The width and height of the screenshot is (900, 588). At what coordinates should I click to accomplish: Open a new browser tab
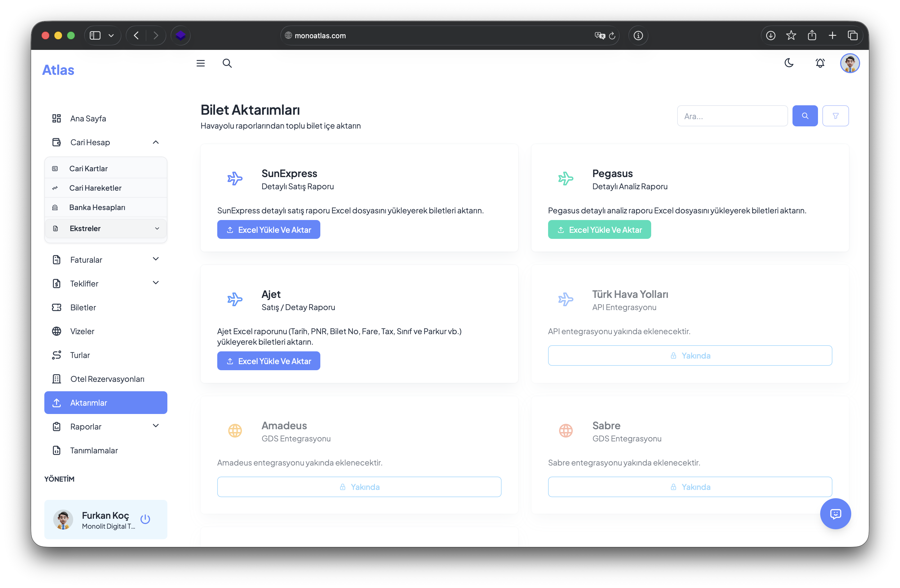click(832, 35)
